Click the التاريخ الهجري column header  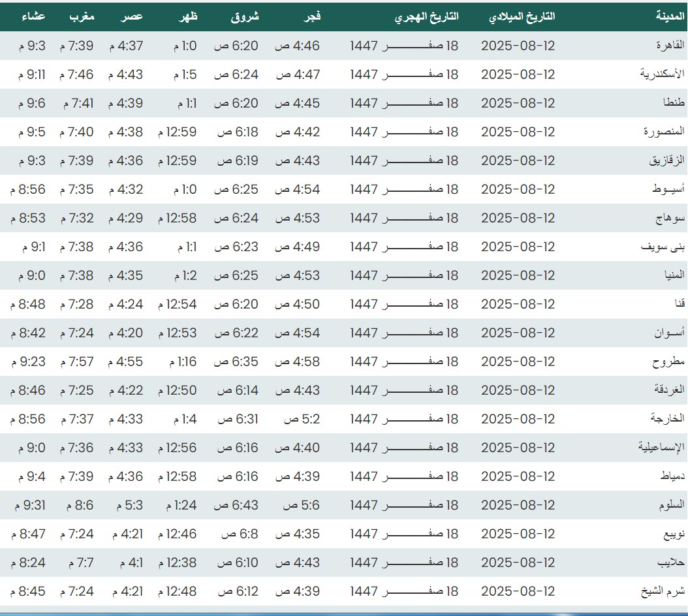426,17
